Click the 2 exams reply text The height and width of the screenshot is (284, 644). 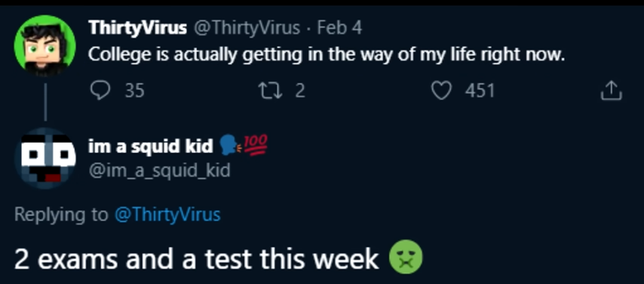coord(196,259)
